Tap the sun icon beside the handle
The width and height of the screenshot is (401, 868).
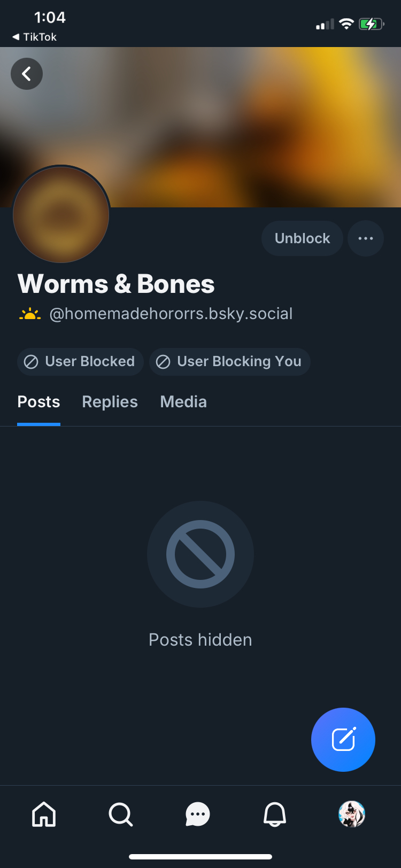click(x=30, y=314)
